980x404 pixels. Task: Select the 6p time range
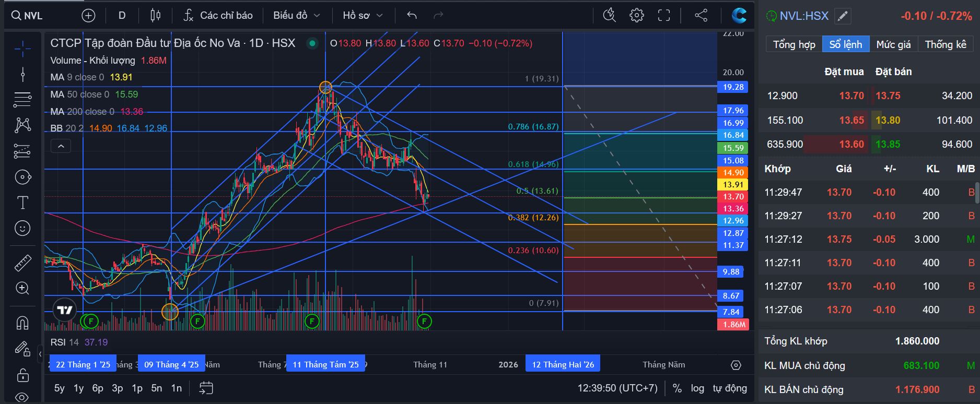click(x=98, y=388)
